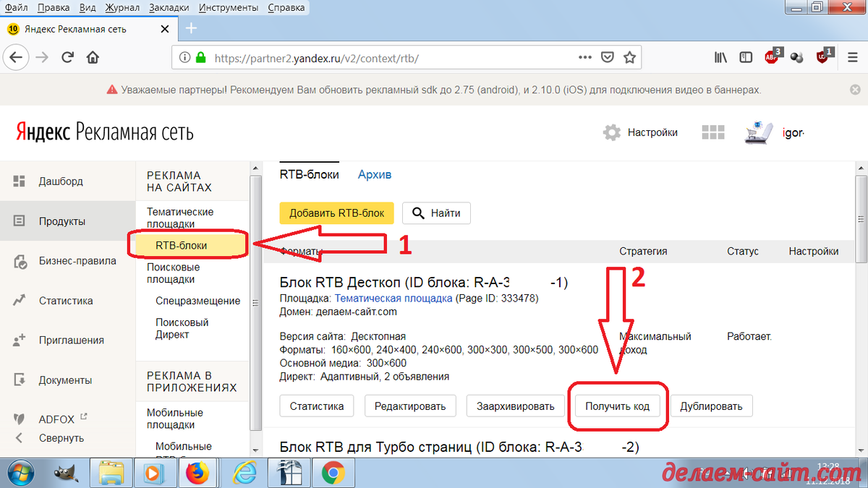Open Справка menu
The image size is (868, 488).
point(286,7)
